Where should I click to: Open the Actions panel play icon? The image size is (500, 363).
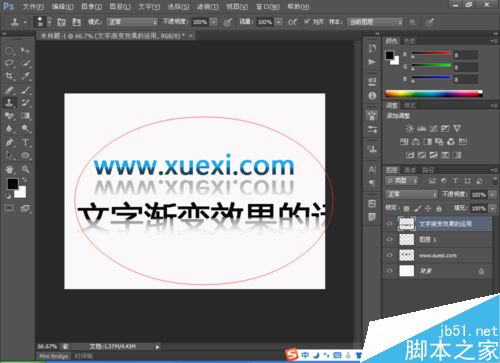point(372,62)
